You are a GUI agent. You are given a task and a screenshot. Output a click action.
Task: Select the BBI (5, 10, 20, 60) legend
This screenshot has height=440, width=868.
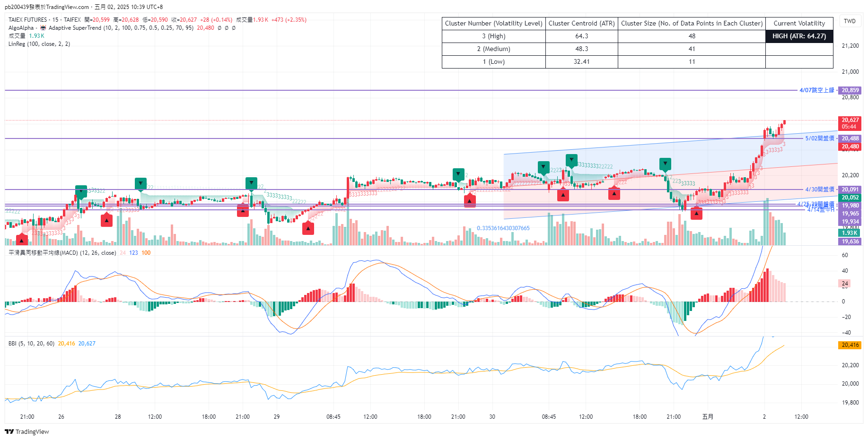click(31, 344)
